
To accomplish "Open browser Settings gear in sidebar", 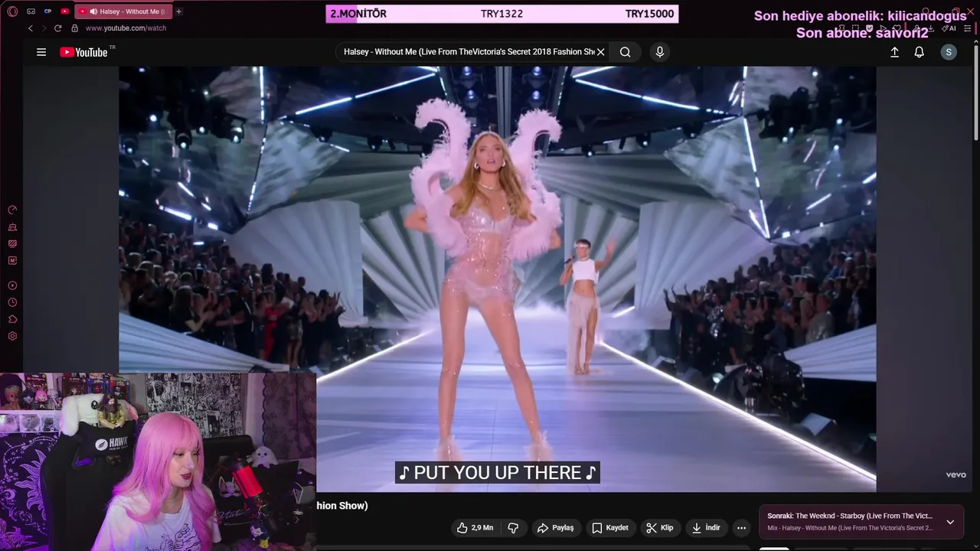I will [12, 336].
